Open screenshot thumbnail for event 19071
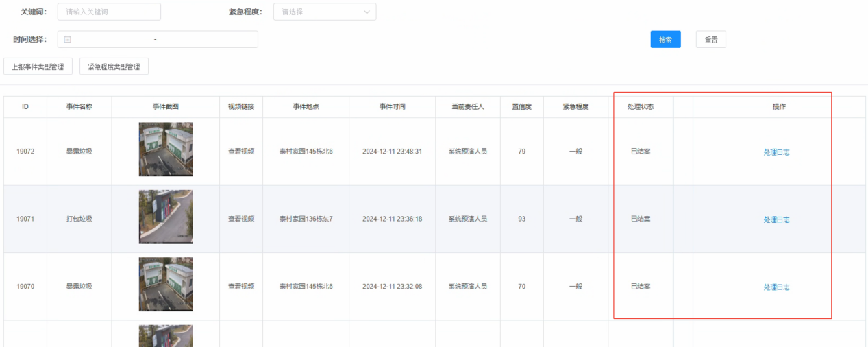This screenshot has width=868, height=347. tap(166, 217)
